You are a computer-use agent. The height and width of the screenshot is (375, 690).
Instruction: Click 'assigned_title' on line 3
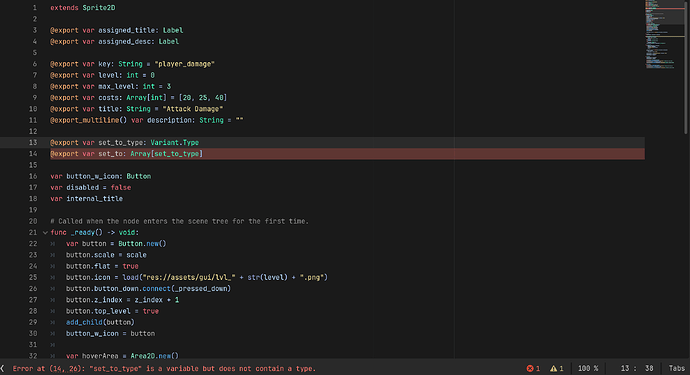pos(126,30)
